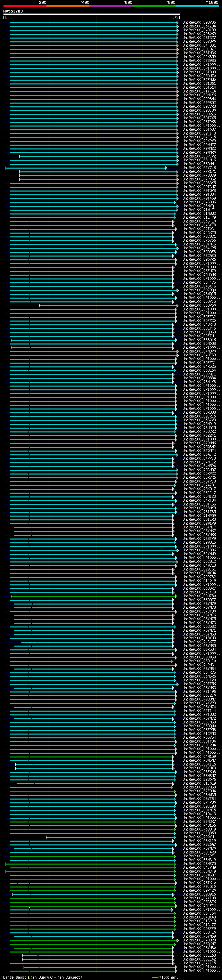Click the label UniRef100_A7R1Y1

pyautogui.click(x=199, y=172)
